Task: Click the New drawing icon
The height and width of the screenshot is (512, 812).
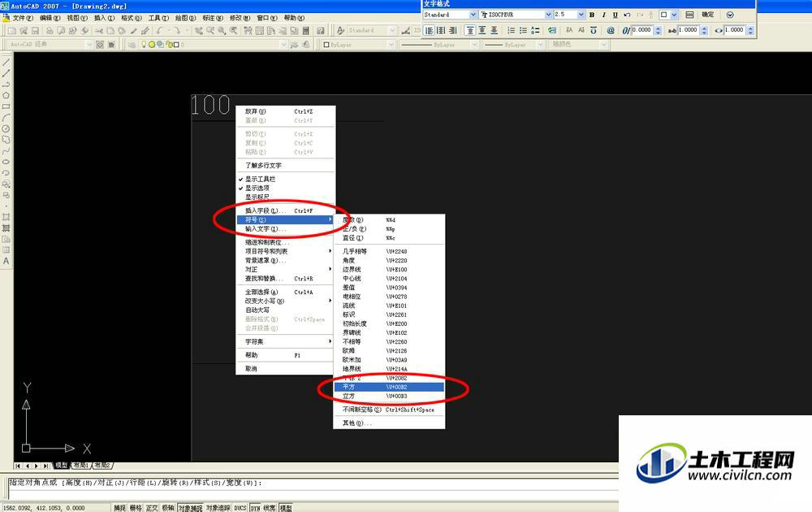Action: coord(12,31)
